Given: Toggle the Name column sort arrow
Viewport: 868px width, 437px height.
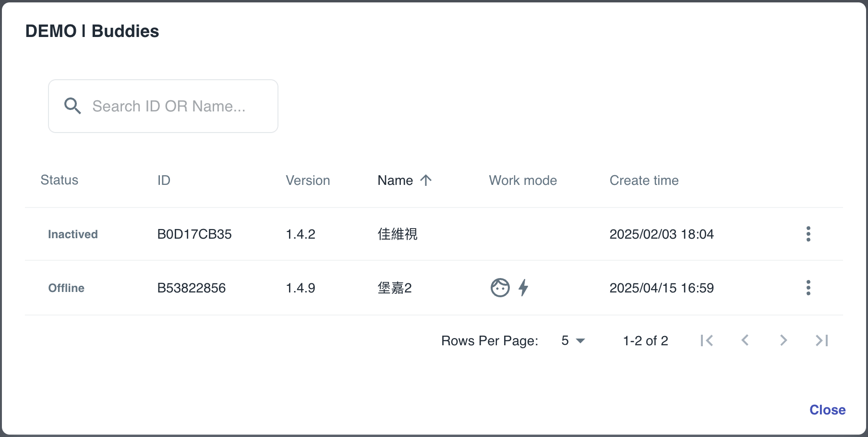Looking at the screenshot, I should [x=426, y=180].
